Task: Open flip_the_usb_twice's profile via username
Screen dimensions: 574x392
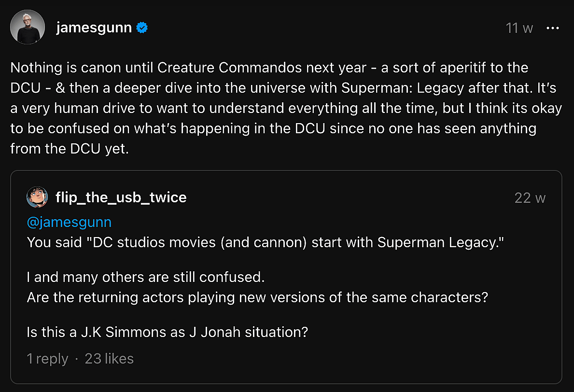Action: tap(121, 196)
